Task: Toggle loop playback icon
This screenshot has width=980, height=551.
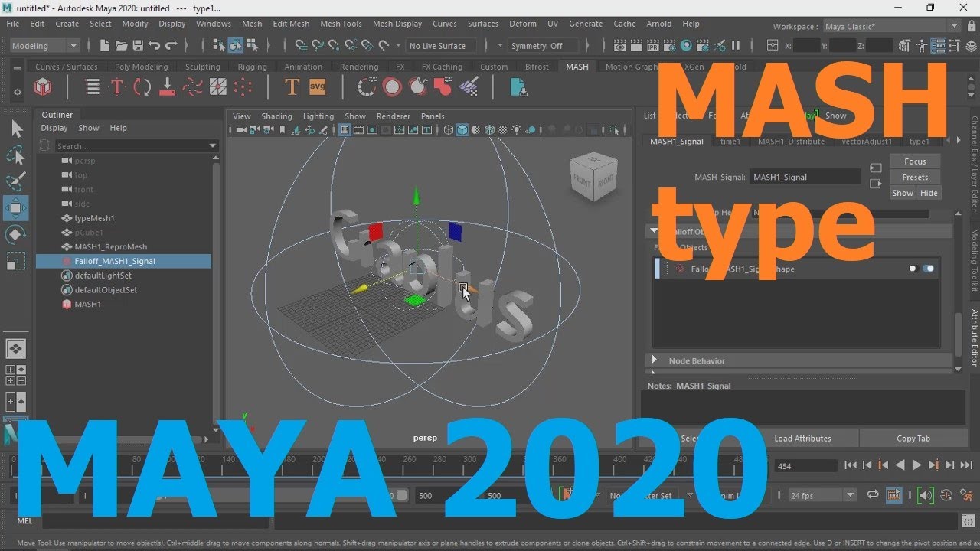Action: click(872, 495)
